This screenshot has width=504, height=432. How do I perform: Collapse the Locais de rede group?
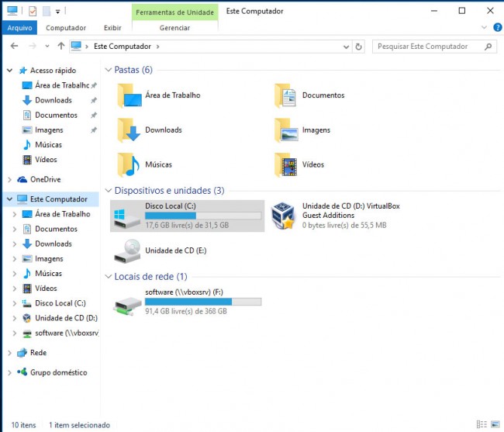tap(109, 276)
